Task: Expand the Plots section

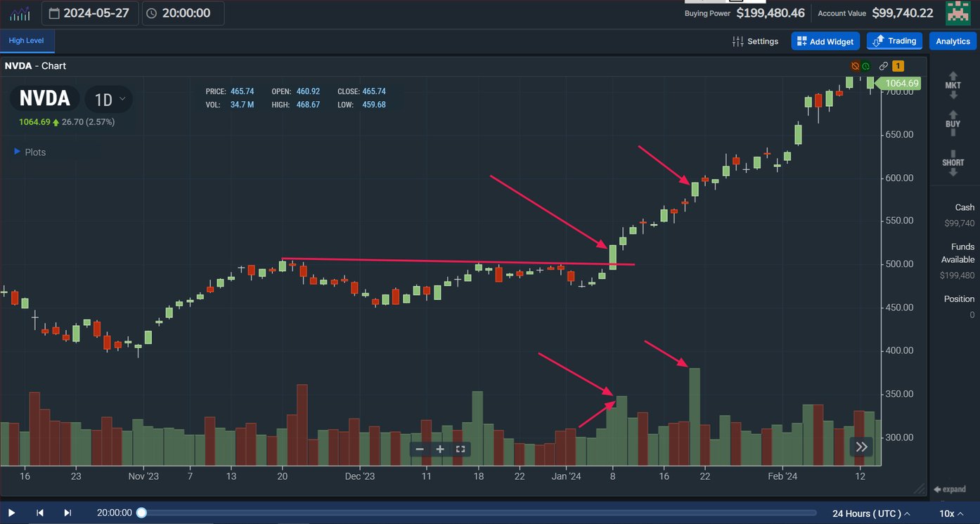Action: 28,152
